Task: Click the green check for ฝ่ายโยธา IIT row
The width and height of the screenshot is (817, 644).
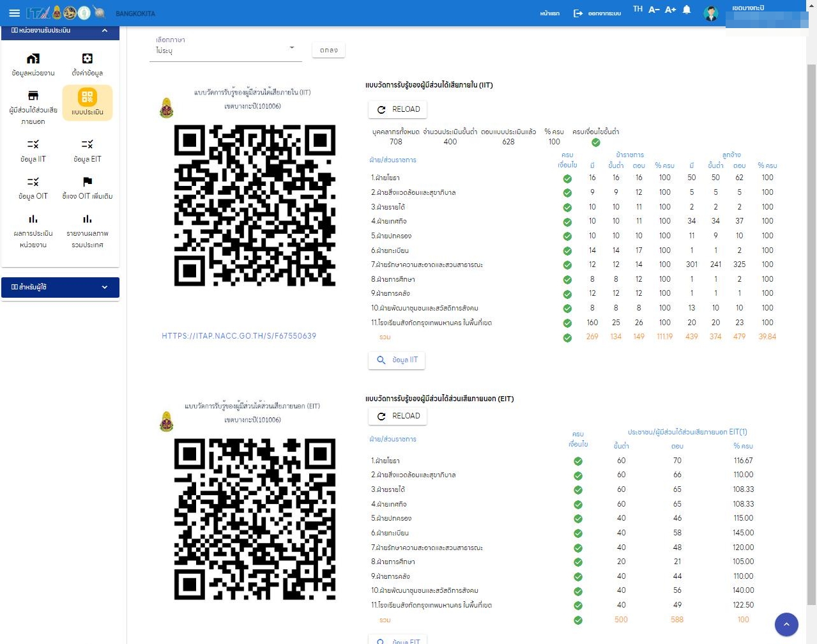Action: click(x=567, y=178)
